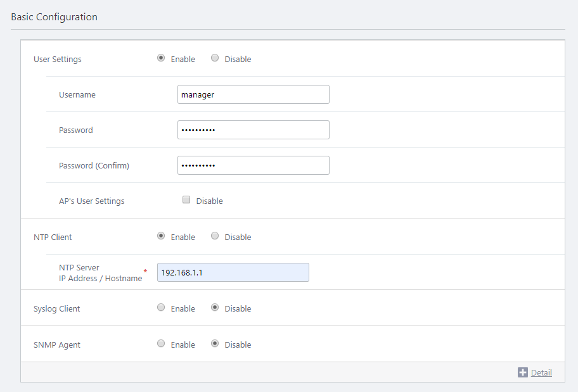
Task: Open the Detail link
Action: 541,372
